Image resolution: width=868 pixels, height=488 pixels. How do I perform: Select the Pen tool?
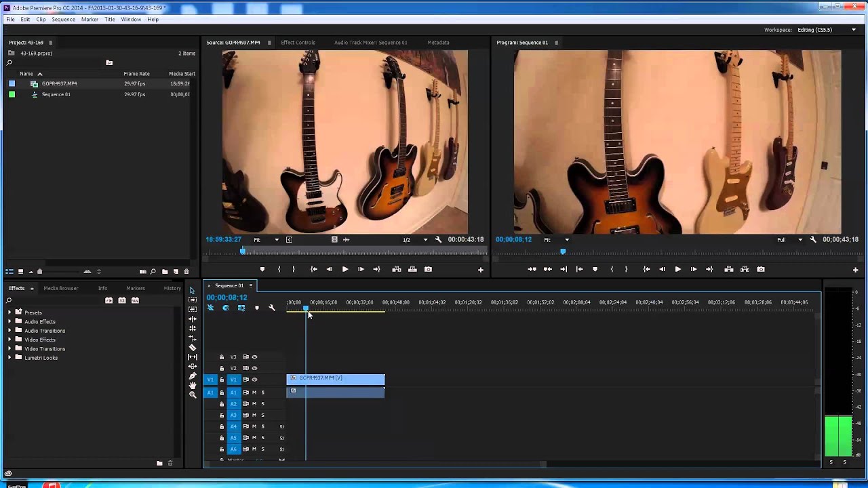pyautogui.click(x=193, y=375)
